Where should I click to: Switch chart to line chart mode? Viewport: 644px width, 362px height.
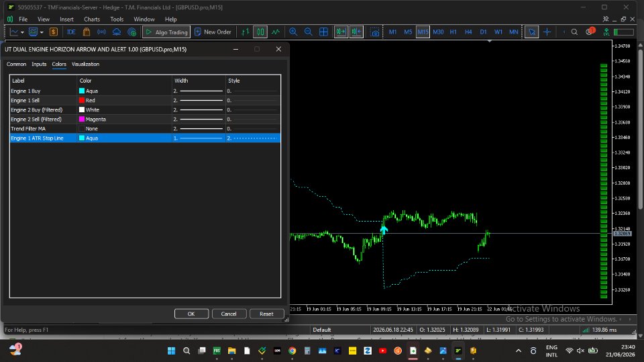(276, 32)
